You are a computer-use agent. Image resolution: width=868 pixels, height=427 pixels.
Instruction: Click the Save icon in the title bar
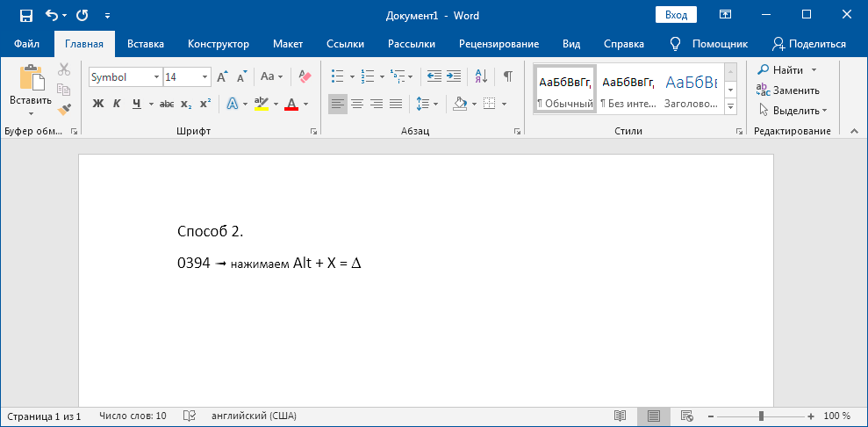pyautogui.click(x=25, y=15)
